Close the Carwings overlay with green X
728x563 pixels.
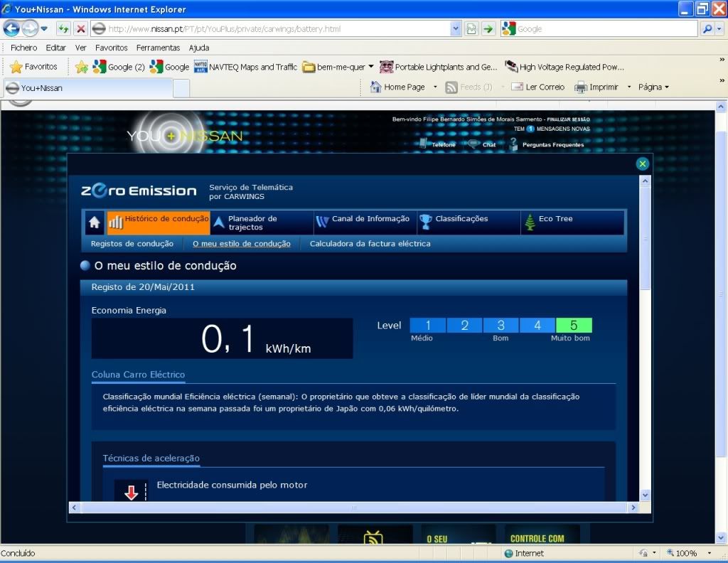click(643, 163)
